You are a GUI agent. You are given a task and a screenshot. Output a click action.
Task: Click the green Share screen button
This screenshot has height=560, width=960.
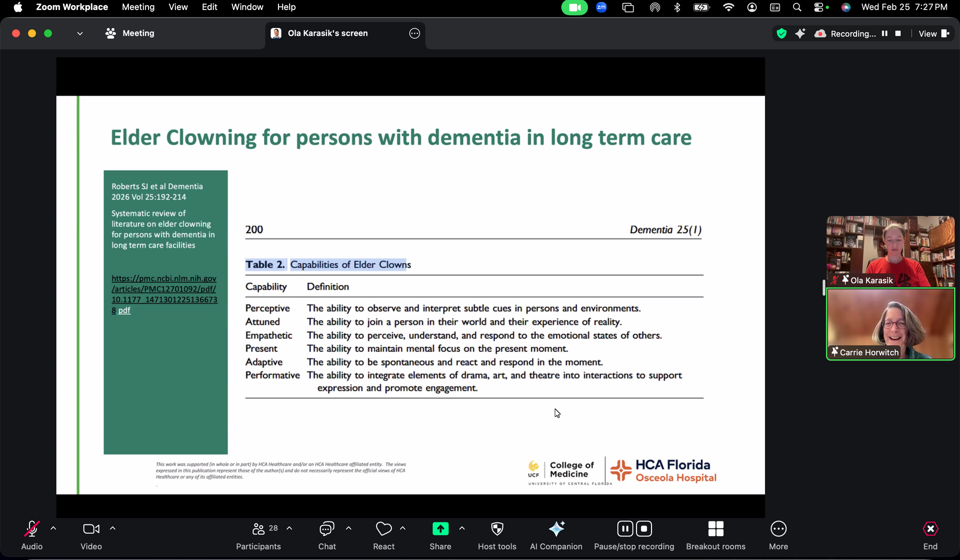440,529
